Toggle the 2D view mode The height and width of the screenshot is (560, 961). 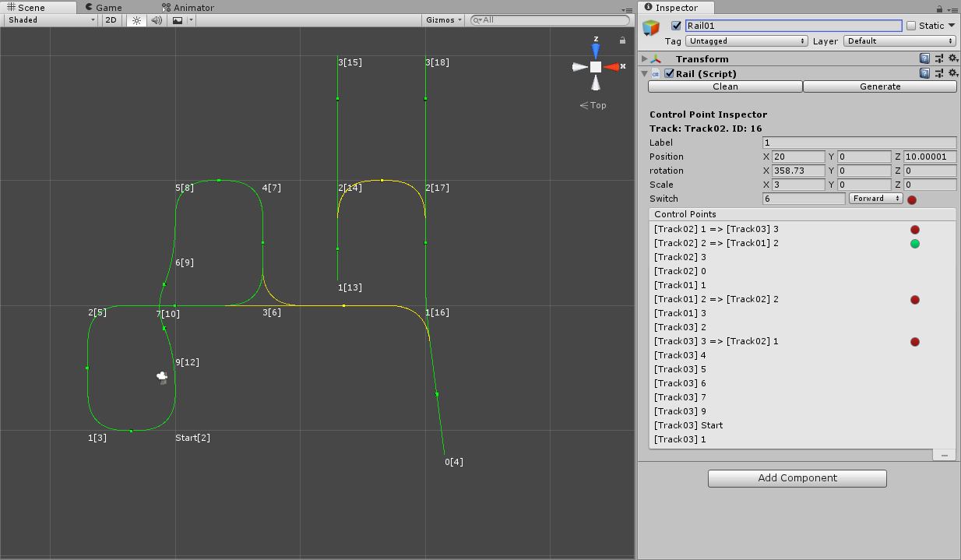pyautogui.click(x=111, y=20)
